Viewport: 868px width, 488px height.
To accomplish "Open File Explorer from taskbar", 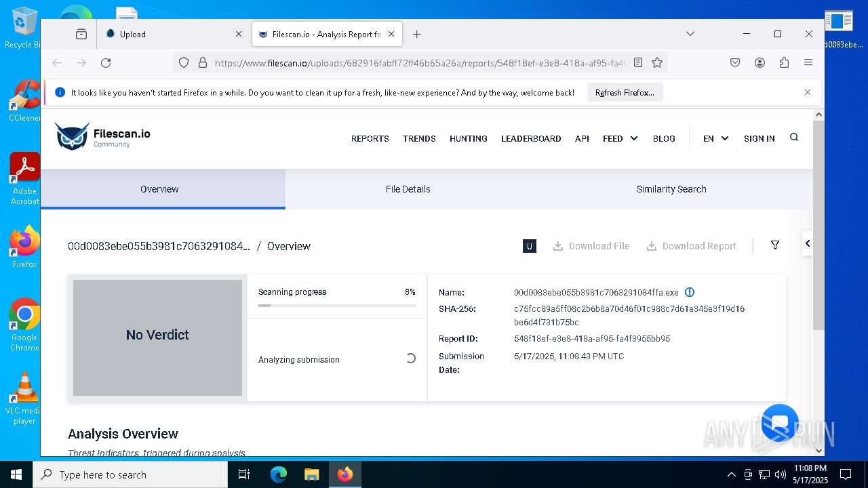I will click(311, 474).
